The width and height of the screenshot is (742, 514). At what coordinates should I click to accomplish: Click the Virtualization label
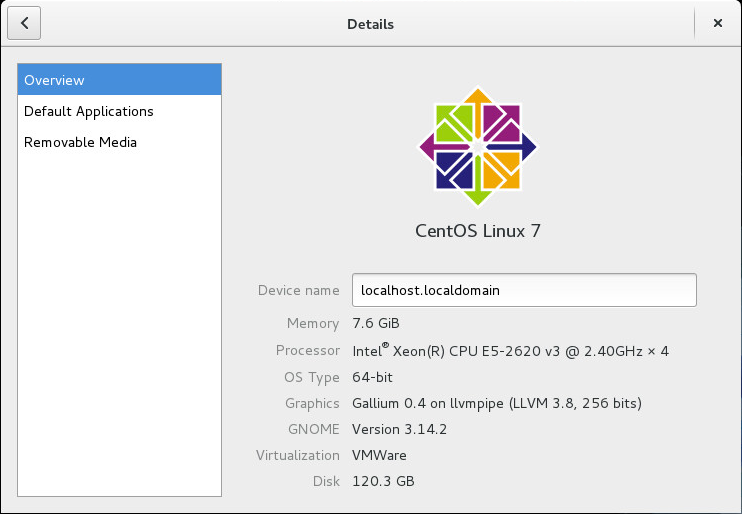[298, 455]
